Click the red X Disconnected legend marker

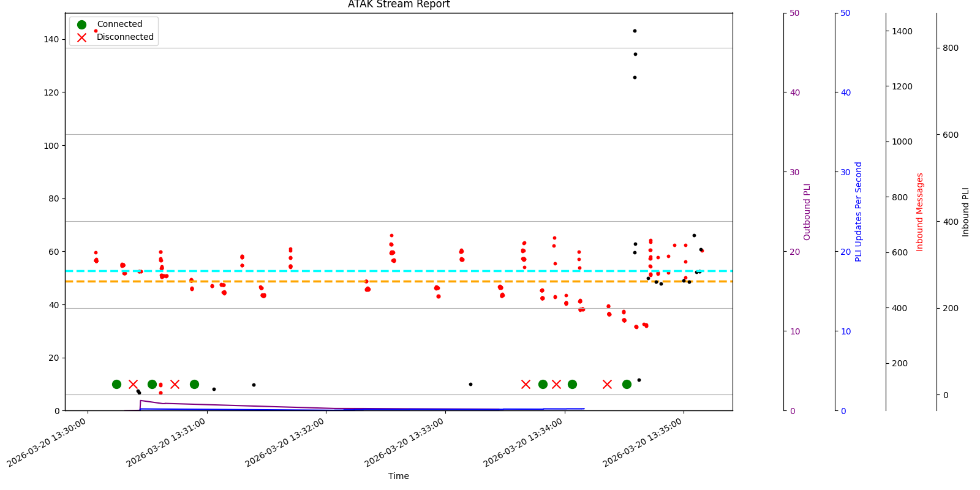click(81, 37)
